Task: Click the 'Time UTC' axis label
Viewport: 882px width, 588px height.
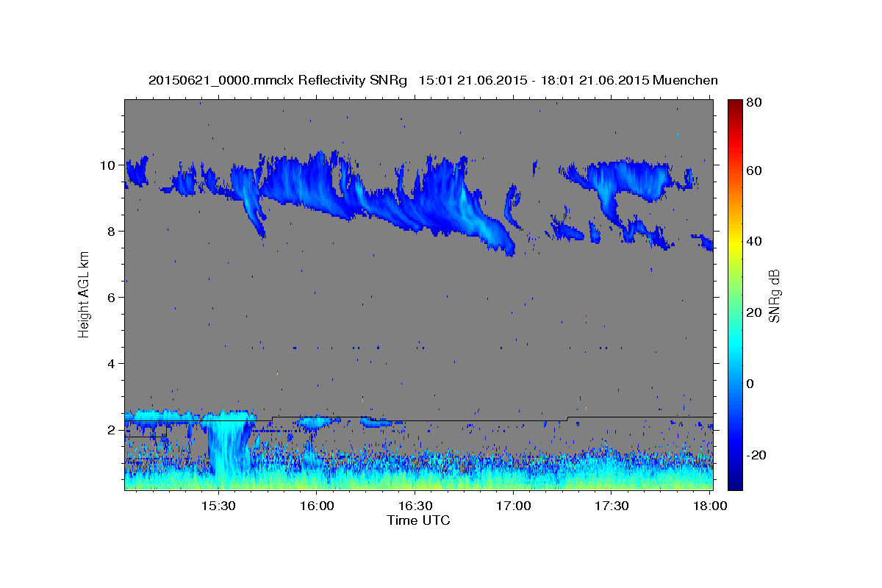Action: click(x=418, y=520)
